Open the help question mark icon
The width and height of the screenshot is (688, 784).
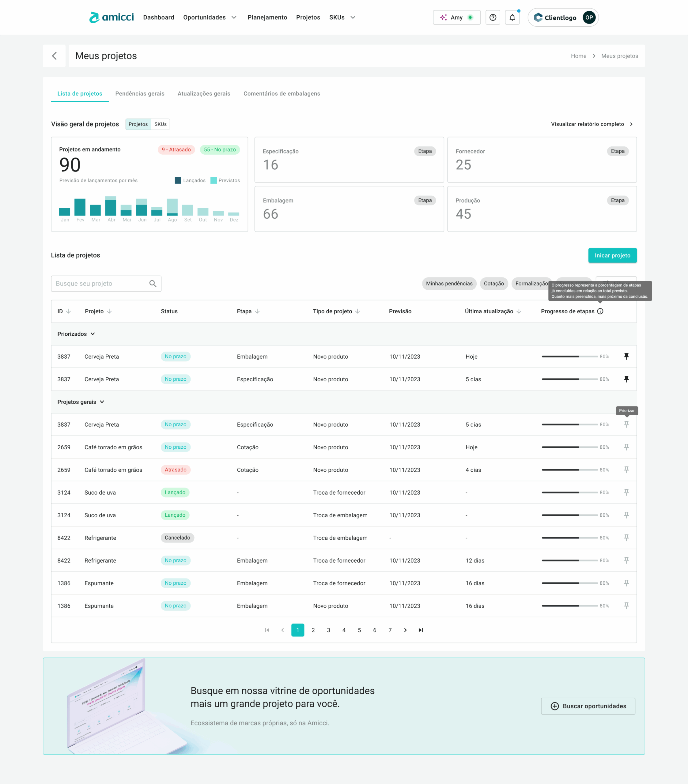[x=493, y=18]
